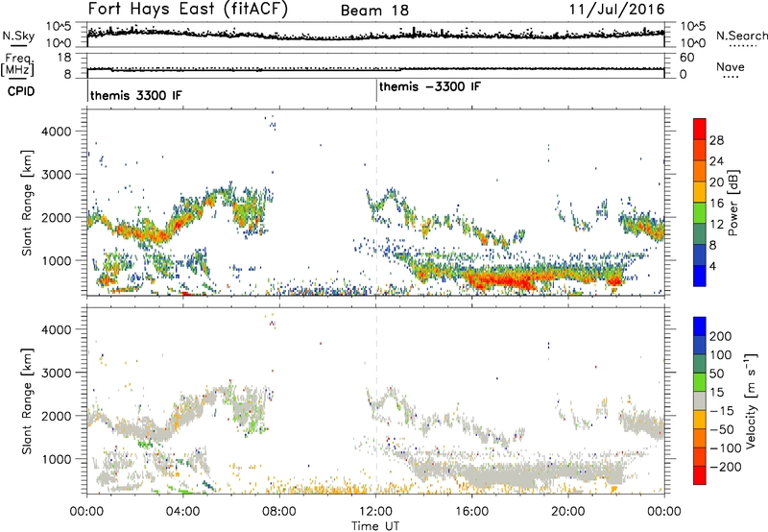
Task: Click the "-200" tick on Velocity color bar
Action: point(724,467)
